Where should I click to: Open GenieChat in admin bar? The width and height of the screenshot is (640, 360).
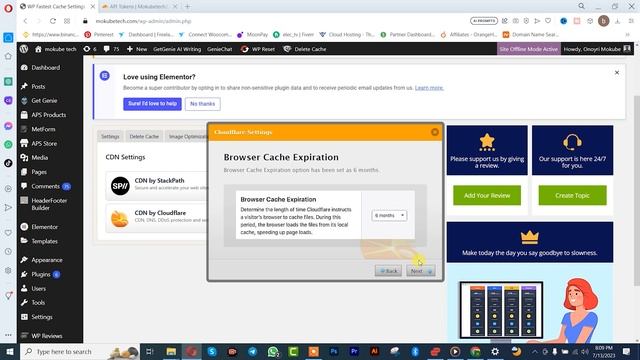[x=220, y=49]
